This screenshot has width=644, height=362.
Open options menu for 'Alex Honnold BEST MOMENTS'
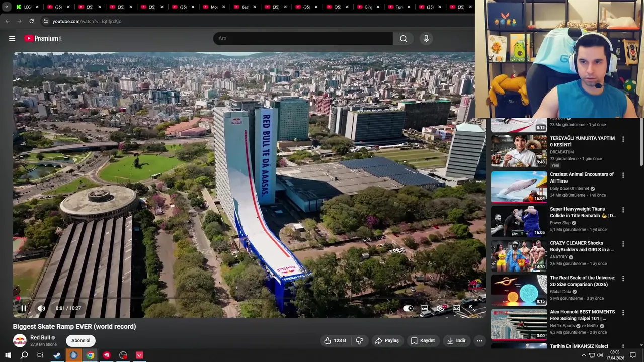coord(623,313)
